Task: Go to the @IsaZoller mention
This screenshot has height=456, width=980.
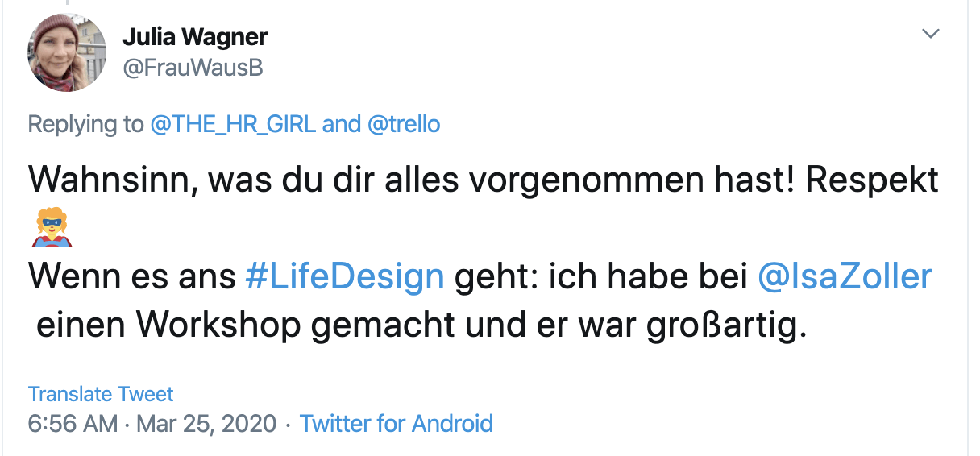Action: coord(845,276)
